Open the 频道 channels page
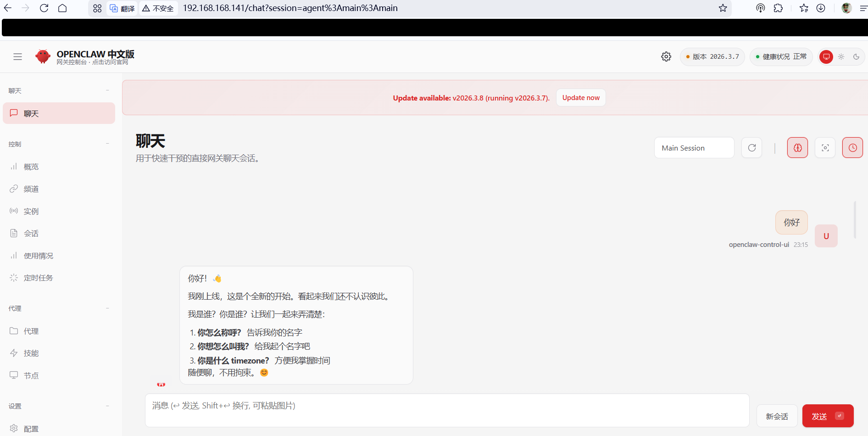Viewport: 868px width, 436px height. point(59,189)
